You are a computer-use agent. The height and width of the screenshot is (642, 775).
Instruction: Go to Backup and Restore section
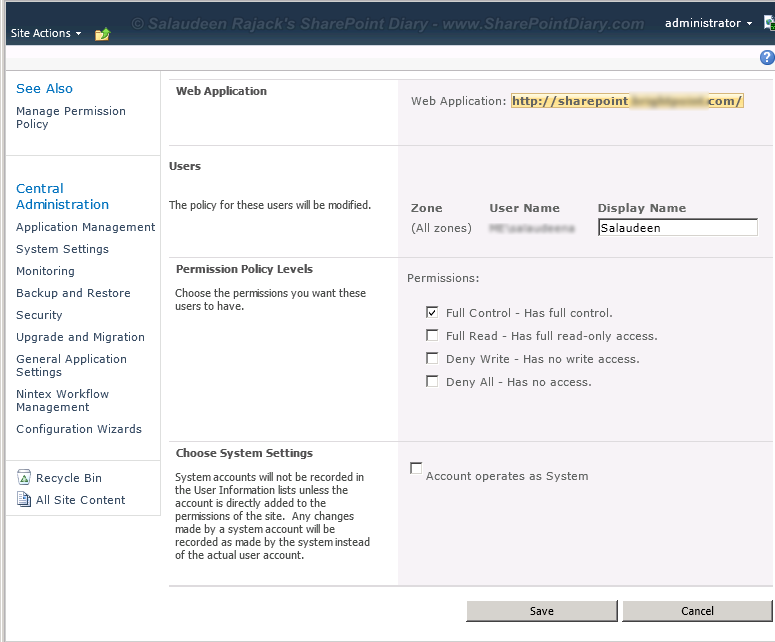point(73,293)
